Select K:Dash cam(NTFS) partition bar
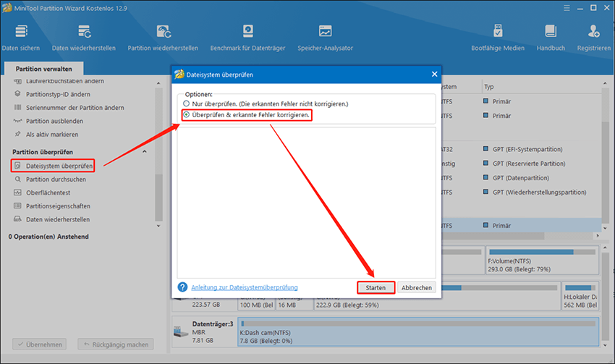Viewport: 615px width, 364px height. pos(418,332)
